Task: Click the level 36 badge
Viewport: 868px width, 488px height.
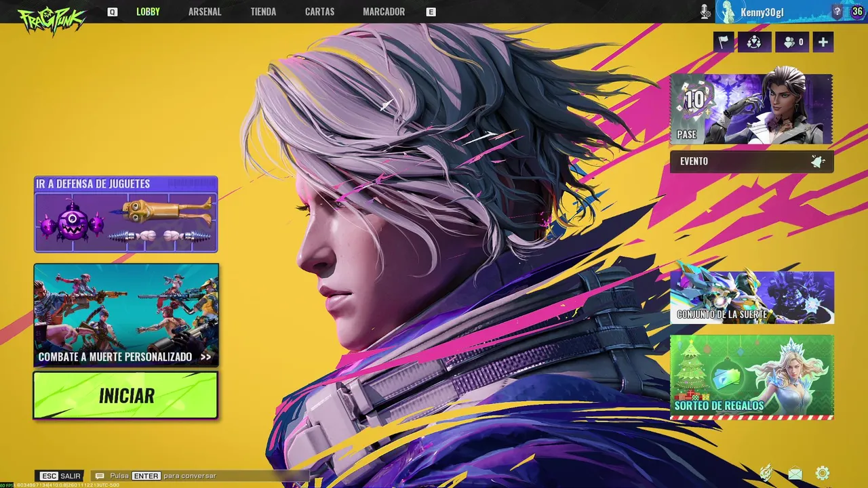Action: pyautogui.click(x=857, y=12)
